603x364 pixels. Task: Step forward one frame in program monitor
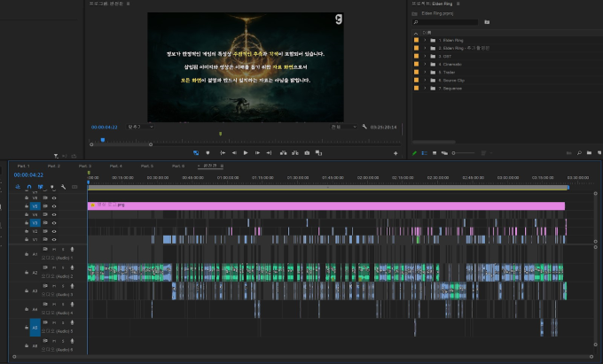(x=257, y=153)
